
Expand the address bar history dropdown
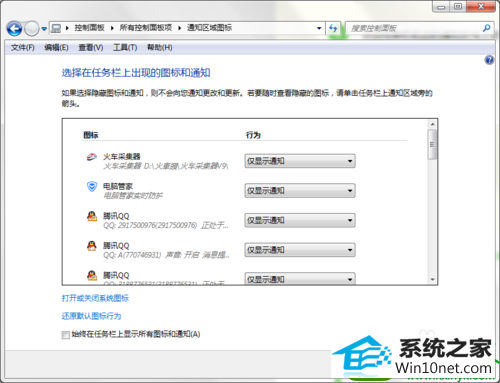tap(319, 28)
